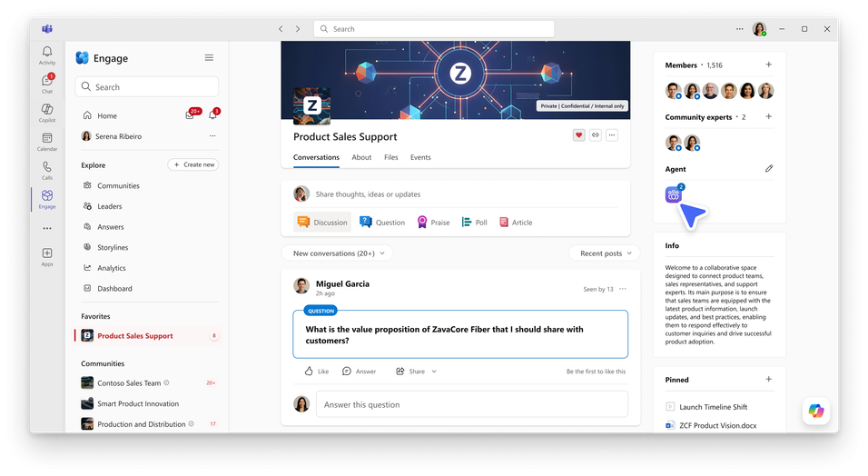Viewport: 868px width, 476px height.
Task: Open Serena Ribeiro's profile entry
Action: point(112,136)
